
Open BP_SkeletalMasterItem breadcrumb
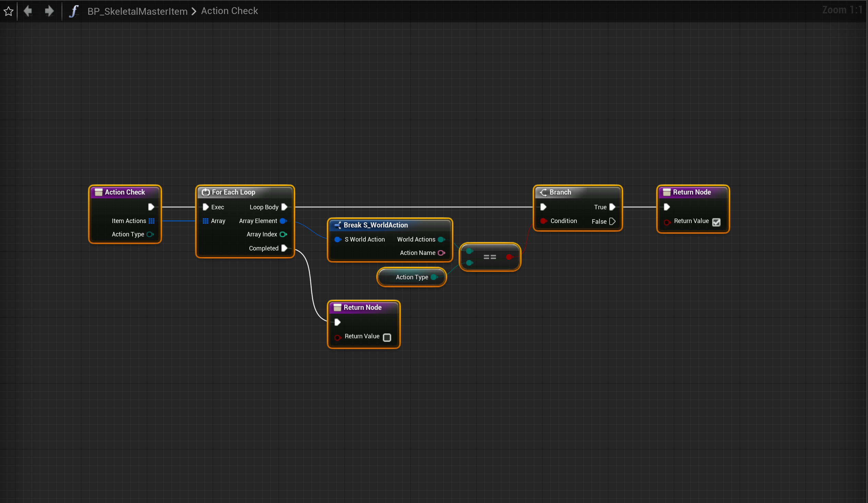[137, 11]
